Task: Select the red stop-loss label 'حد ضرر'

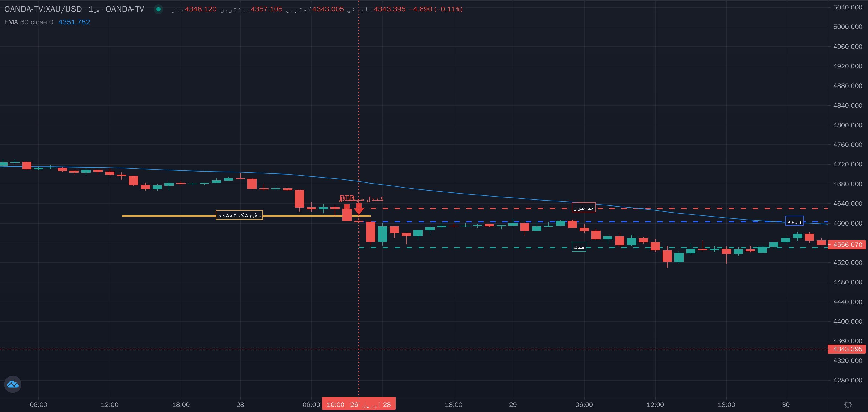Action: [x=584, y=208]
